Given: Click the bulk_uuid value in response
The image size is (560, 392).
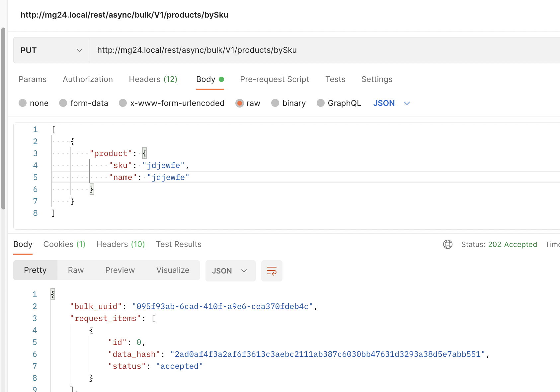Looking at the screenshot, I should pyautogui.click(x=222, y=306).
